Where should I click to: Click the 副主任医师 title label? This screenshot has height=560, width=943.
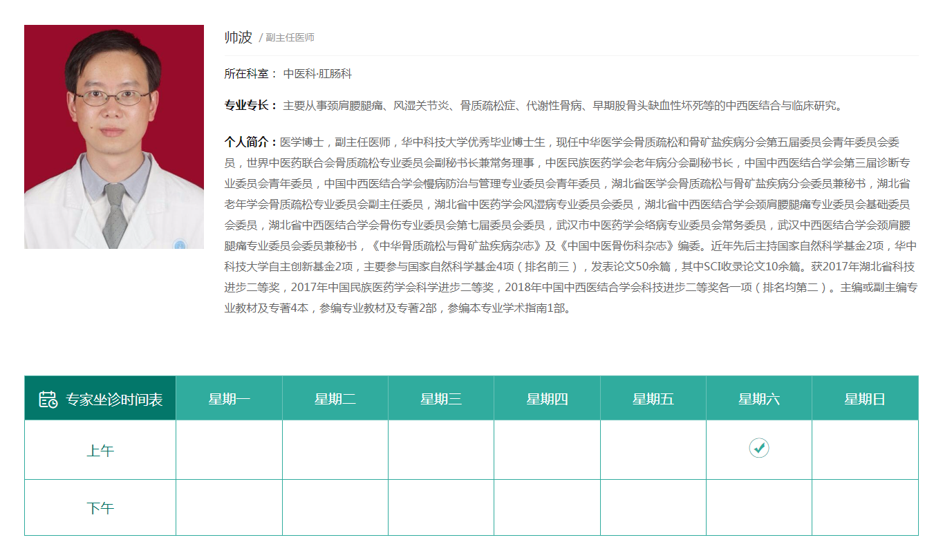click(x=290, y=38)
